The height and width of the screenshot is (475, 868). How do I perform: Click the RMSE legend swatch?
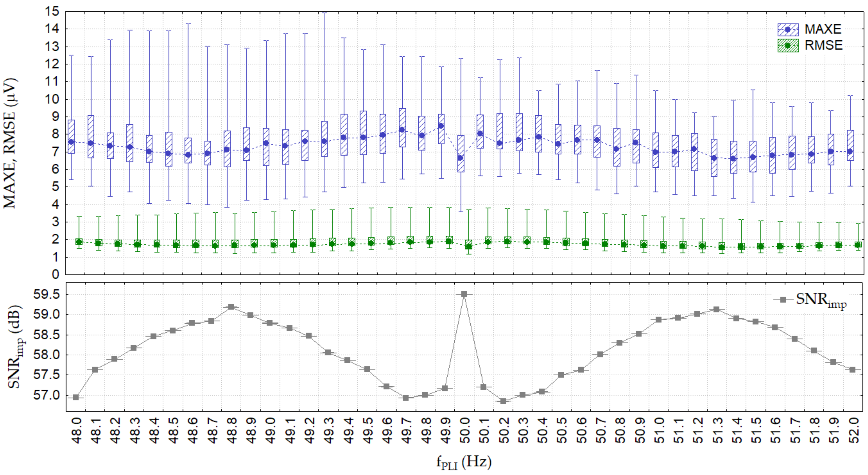pos(788,46)
